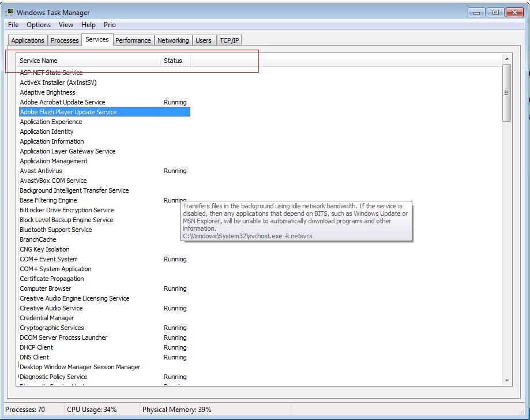
Task: Select ActiveX Installer (AxInstSV) row
Action: 104,82
